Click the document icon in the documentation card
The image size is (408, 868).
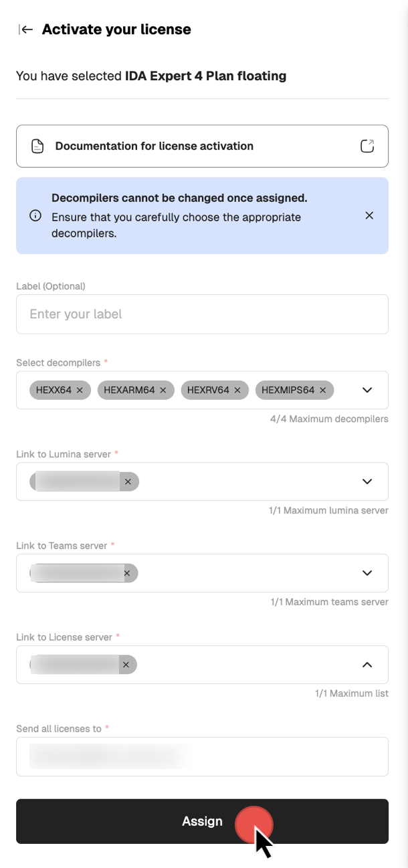[38, 146]
